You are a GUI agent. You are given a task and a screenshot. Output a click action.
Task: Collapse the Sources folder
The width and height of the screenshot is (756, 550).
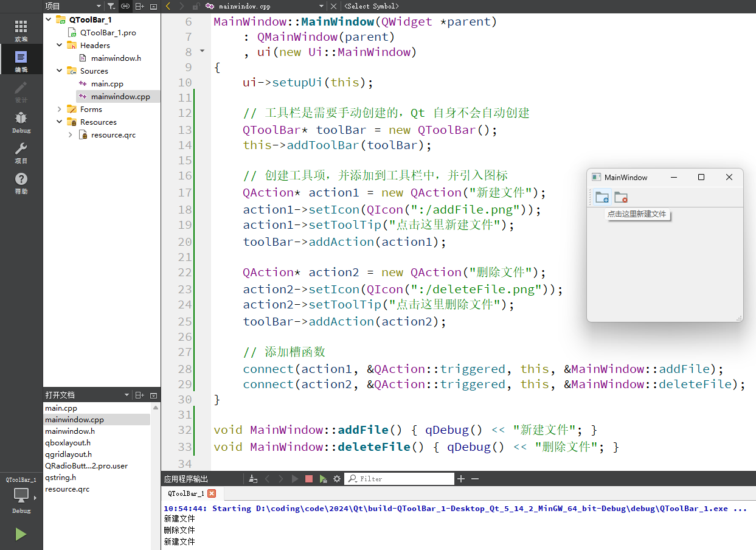59,71
